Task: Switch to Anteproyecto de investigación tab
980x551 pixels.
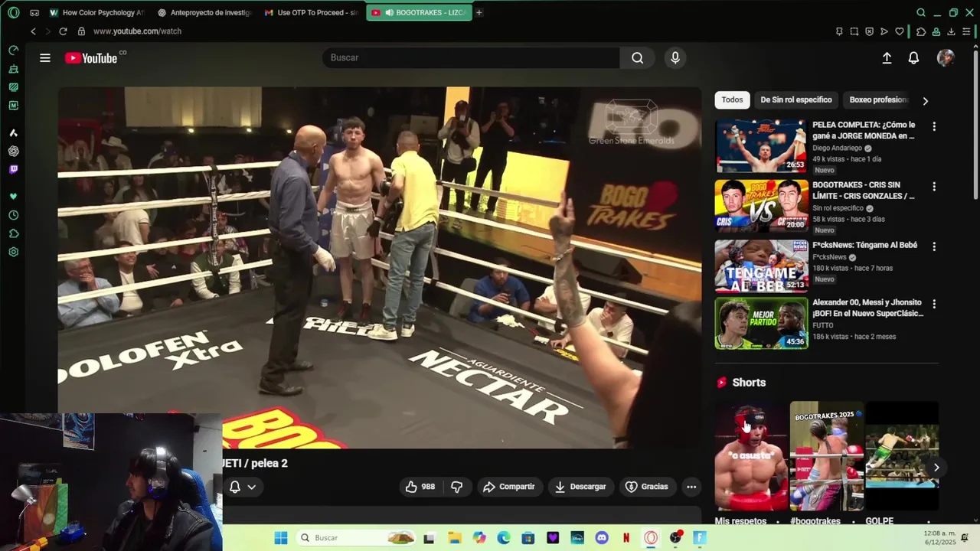Action: (x=204, y=13)
